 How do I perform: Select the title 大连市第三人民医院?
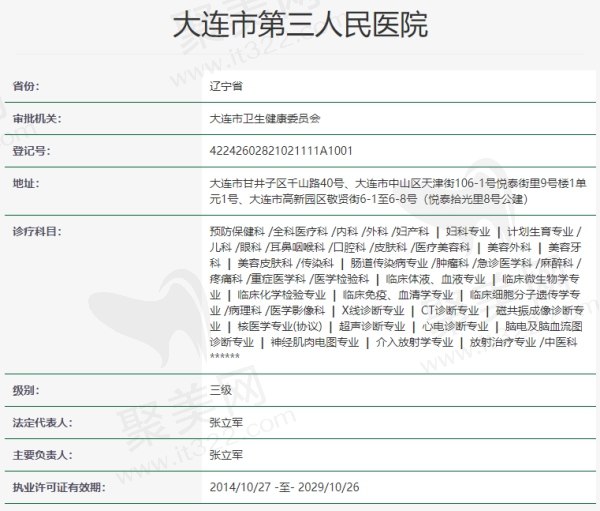[x=300, y=25]
